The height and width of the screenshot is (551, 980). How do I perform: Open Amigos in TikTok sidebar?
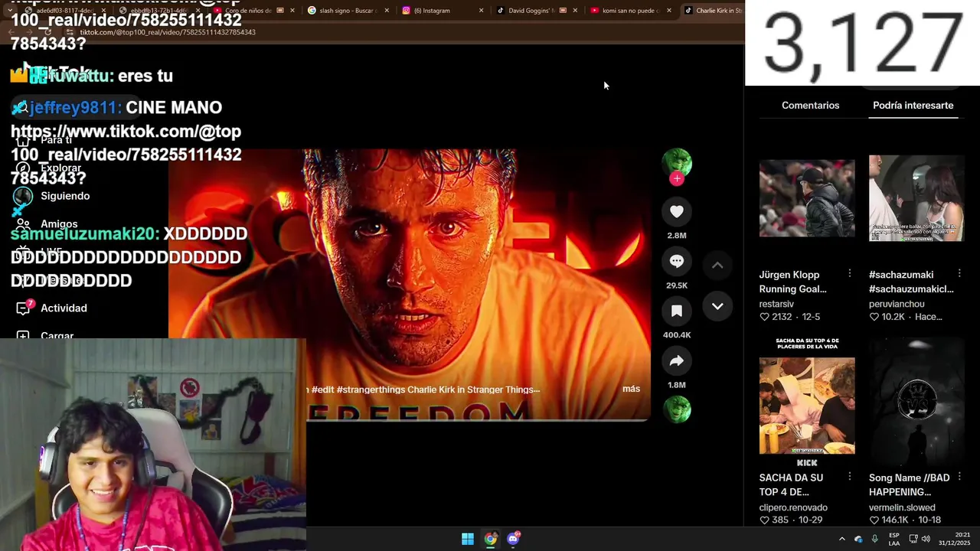(x=59, y=223)
